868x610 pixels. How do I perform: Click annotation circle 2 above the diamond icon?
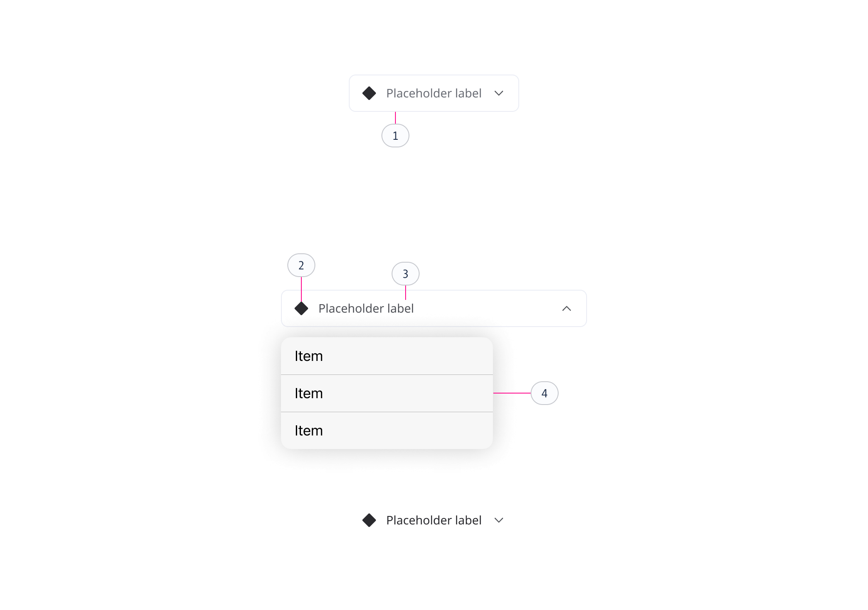[301, 265]
